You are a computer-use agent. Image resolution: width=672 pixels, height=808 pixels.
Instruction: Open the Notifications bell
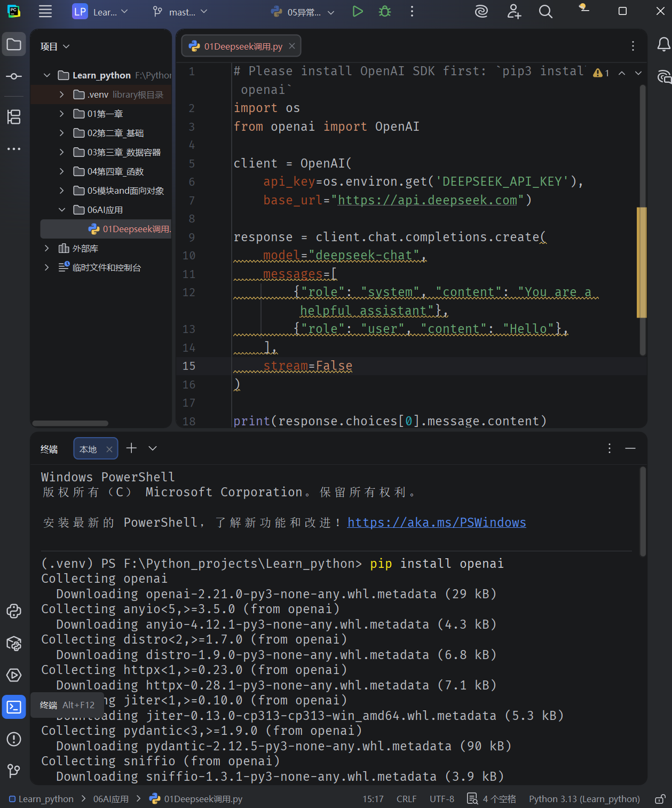pos(663,44)
